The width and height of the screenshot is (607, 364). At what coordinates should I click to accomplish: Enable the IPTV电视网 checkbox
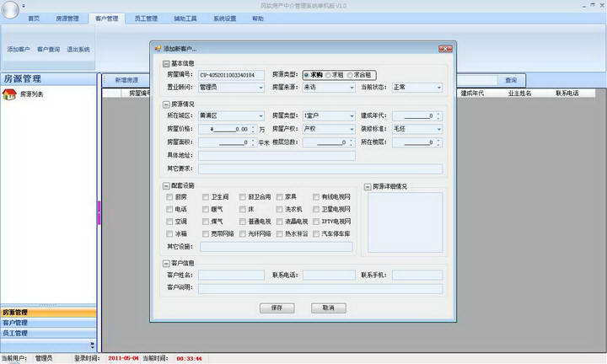coord(316,222)
